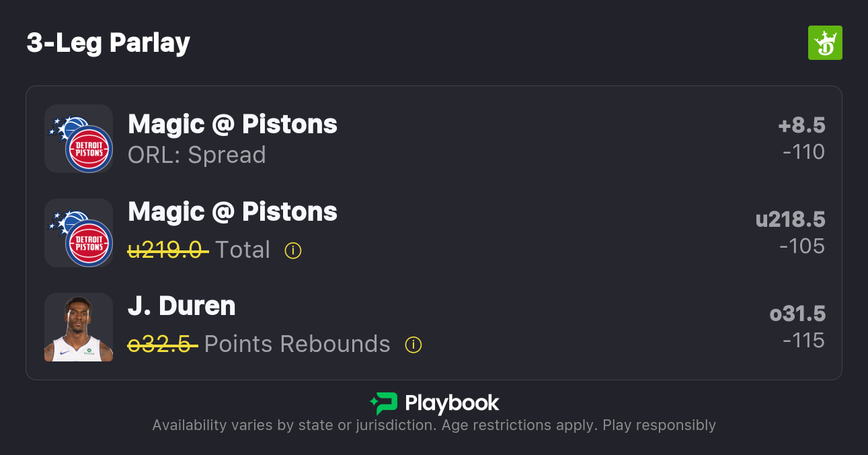Click the Pistons logo in total leg

pos(89,243)
